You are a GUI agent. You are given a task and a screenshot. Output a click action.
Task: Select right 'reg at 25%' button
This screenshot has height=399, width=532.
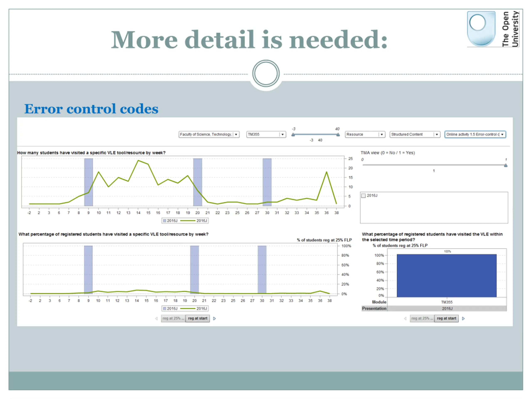[x=422, y=318]
